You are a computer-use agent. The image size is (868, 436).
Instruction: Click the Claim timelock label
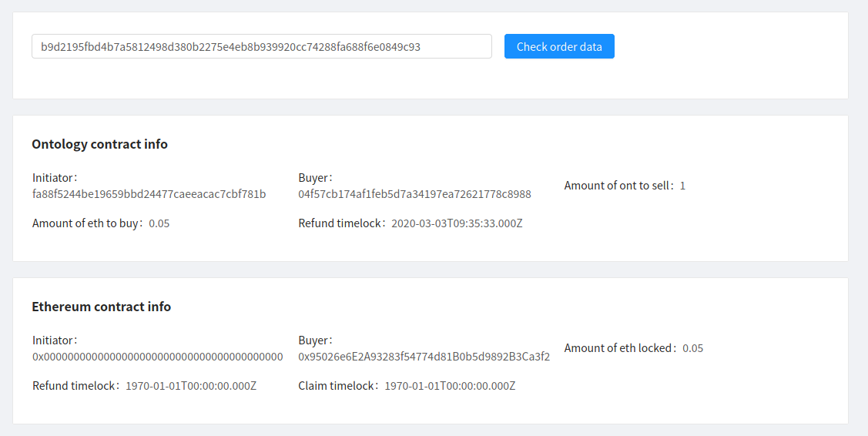[338, 386]
